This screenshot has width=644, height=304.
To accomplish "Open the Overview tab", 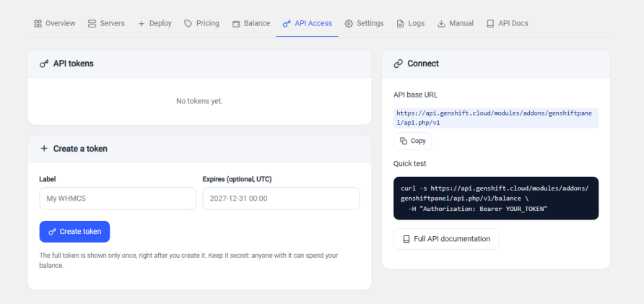I will [55, 23].
